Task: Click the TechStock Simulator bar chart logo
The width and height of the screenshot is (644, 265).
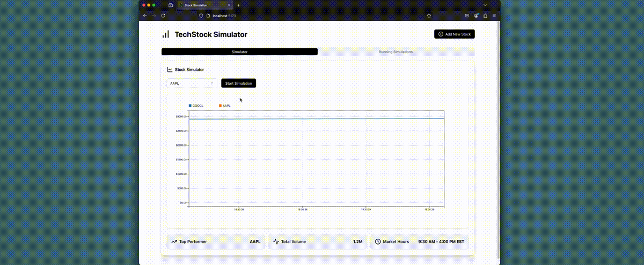Action: pos(165,34)
